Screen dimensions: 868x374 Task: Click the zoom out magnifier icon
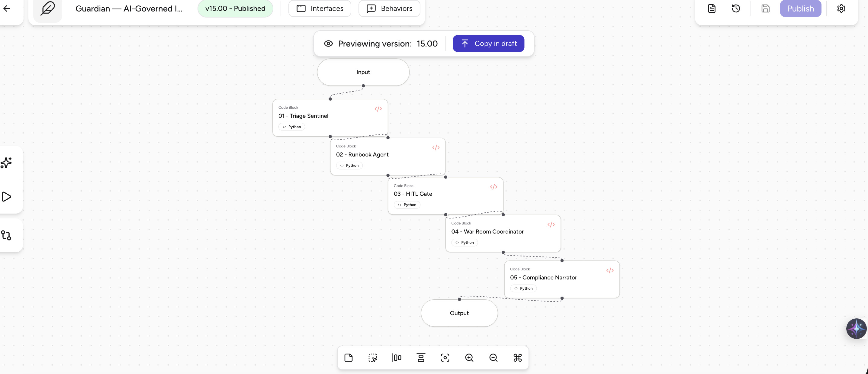(493, 358)
